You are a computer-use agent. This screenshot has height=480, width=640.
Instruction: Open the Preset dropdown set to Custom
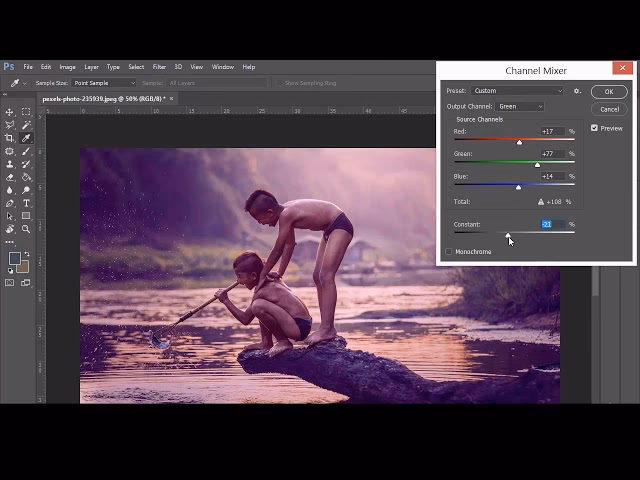point(517,91)
